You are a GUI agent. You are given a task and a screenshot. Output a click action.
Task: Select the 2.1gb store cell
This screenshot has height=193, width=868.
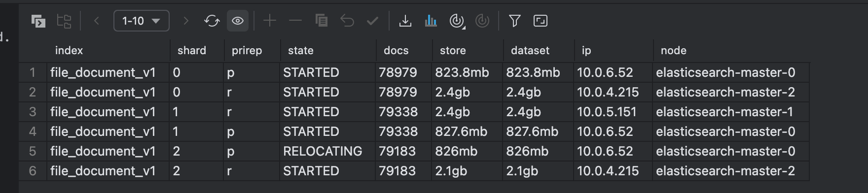[467, 171]
